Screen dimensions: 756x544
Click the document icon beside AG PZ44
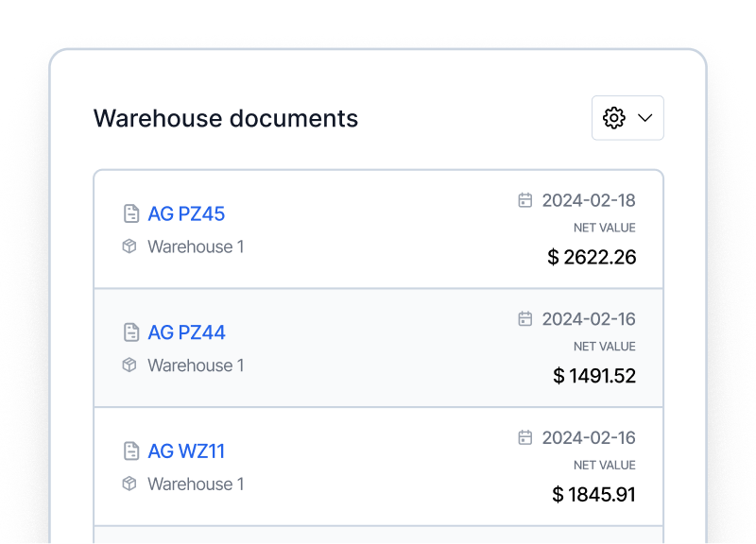(x=131, y=332)
